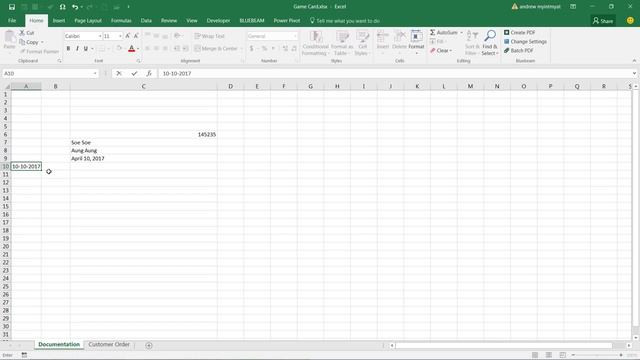The width and height of the screenshot is (640, 360).
Task: Click the Decrease Font Size icon
Action: point(136,36)
